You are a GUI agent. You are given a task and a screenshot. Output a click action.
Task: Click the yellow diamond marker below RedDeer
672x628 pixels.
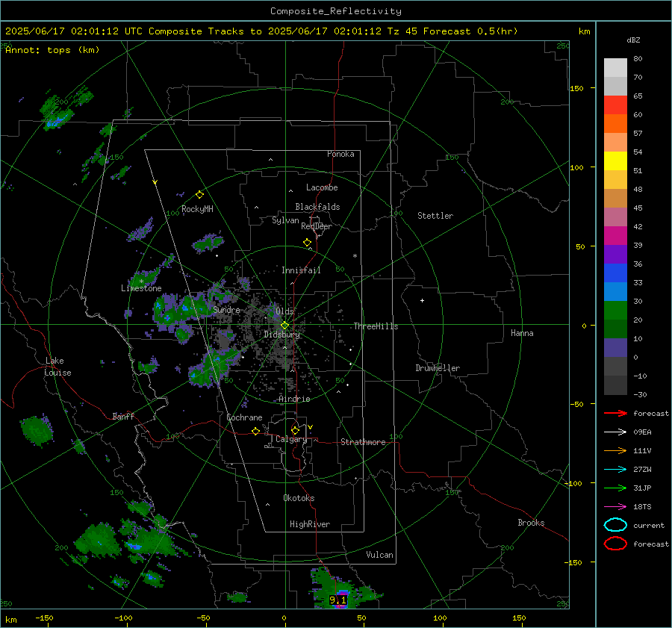coord(307,243)
